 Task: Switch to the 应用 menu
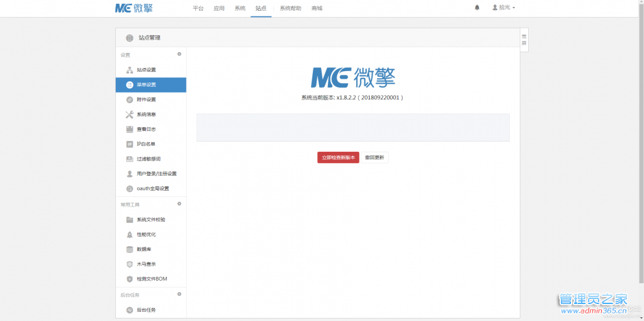point(219,8)
